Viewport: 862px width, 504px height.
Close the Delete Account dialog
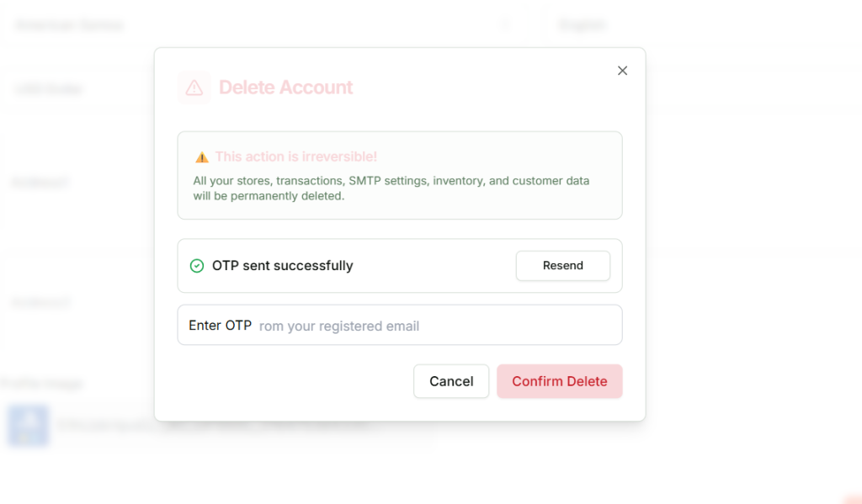click(x=622, y=71)
